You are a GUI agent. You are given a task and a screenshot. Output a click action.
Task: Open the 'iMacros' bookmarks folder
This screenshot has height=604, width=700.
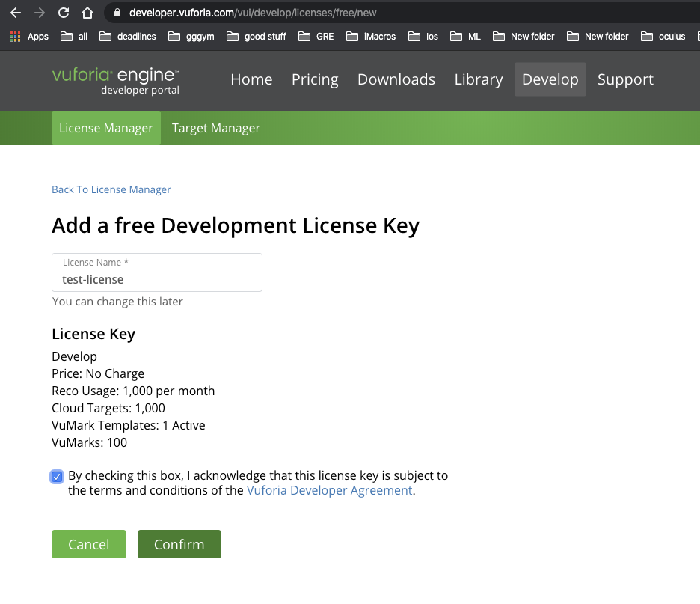tap(371, 37)
